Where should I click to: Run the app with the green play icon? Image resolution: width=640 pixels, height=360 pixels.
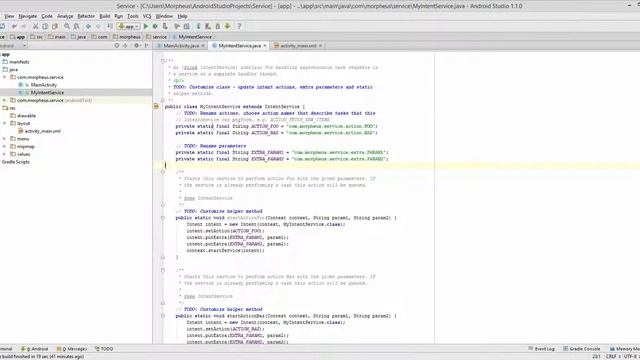click(x=146, y=27)
